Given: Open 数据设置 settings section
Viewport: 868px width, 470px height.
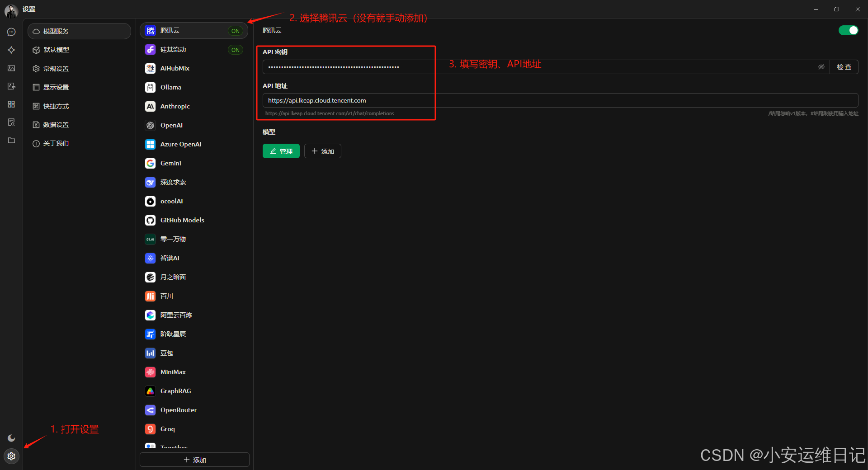Looking at the screenshot, I should tap(79, 125).
